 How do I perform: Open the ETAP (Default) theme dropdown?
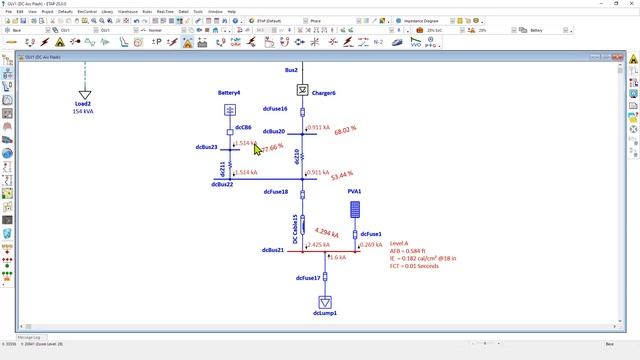pyautogui.click(x=306, y=21)
